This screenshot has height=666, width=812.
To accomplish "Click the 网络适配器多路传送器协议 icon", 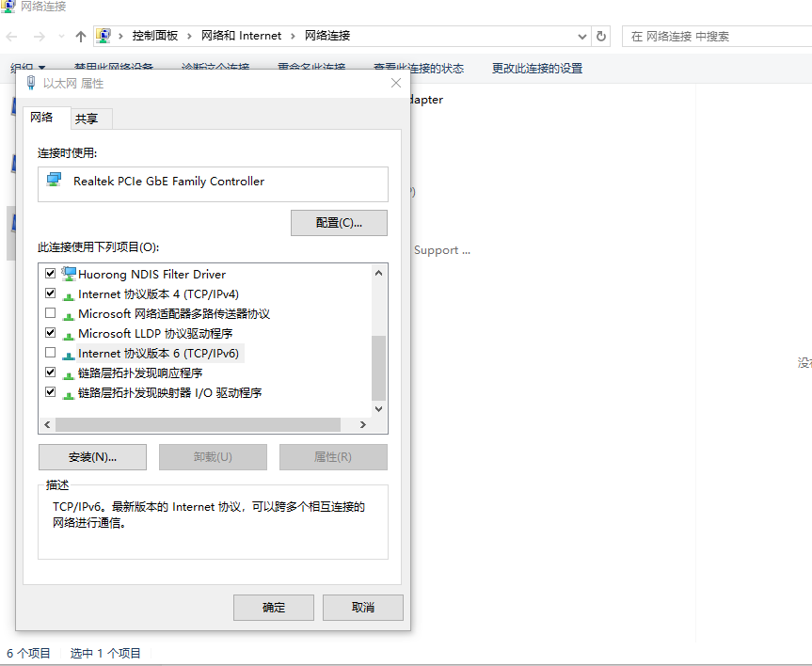I will click(x=69, y=315).
